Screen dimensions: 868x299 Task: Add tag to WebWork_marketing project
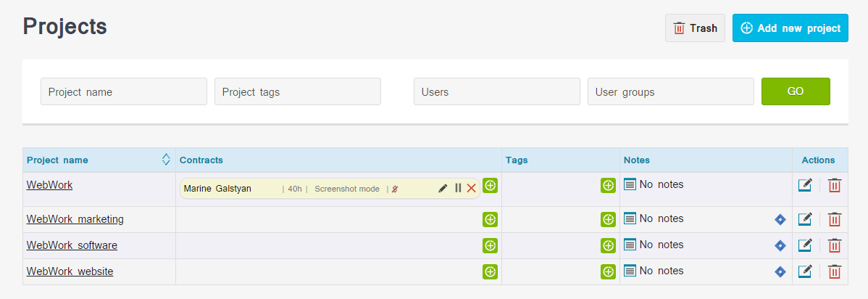(x=609, y=220)
